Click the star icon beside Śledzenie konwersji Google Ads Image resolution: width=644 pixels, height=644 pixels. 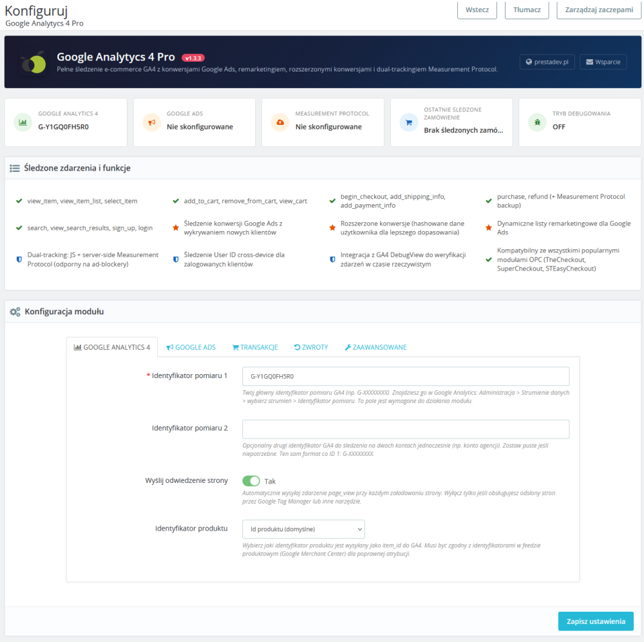pos(176,227)
